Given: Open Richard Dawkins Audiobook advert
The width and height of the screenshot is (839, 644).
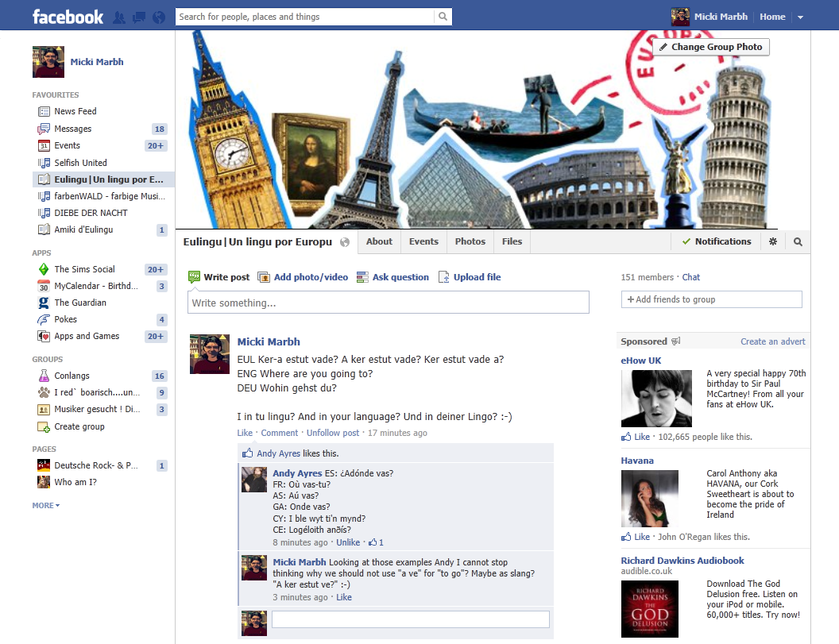Looking at the screenshot, I should (682, 561).
